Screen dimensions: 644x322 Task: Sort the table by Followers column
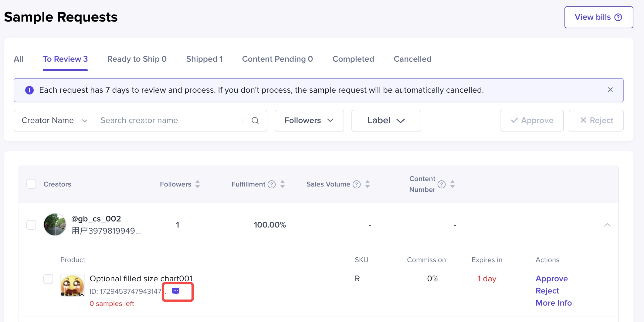(x=198, y=184)
